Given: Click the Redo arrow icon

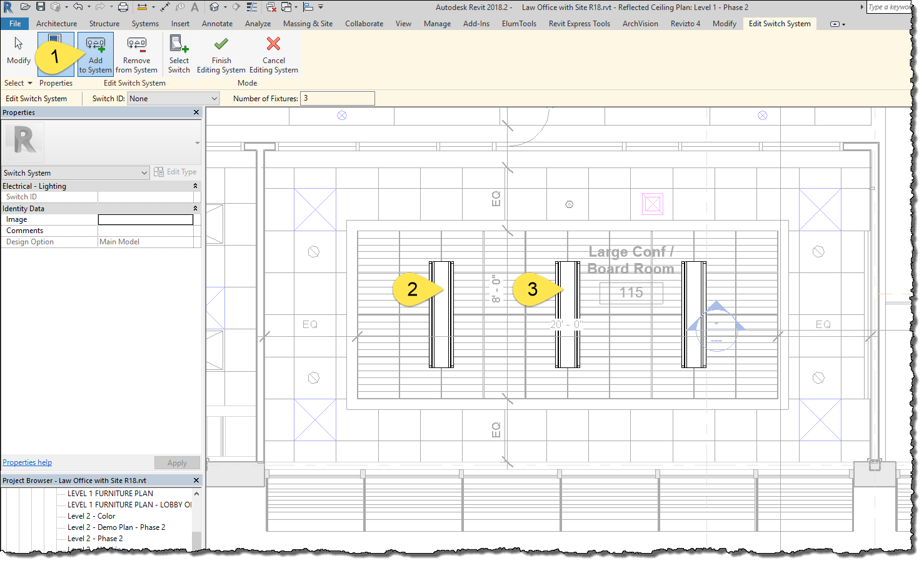Looking at the screenshot, I should click(x=100, y=7).
